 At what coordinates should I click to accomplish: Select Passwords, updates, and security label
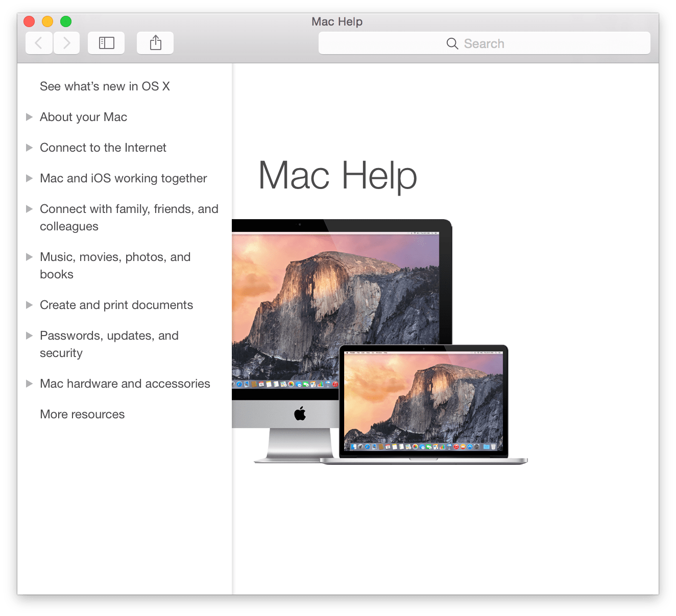(109, 344)
